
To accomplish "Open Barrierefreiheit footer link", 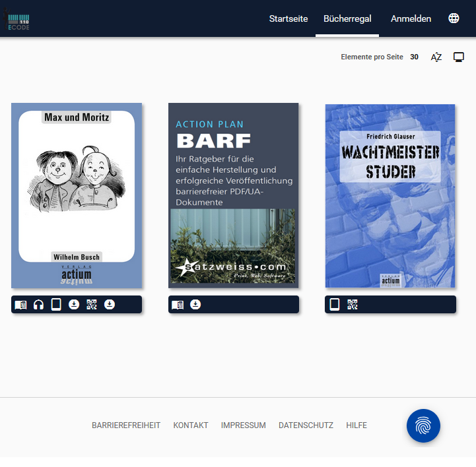I will 126,425.
